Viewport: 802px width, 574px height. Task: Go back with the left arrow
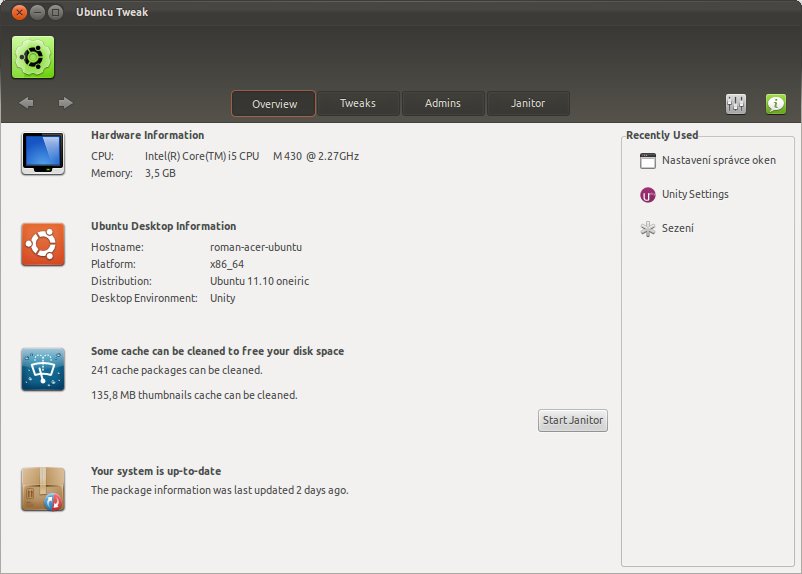[x=27, y=103]
